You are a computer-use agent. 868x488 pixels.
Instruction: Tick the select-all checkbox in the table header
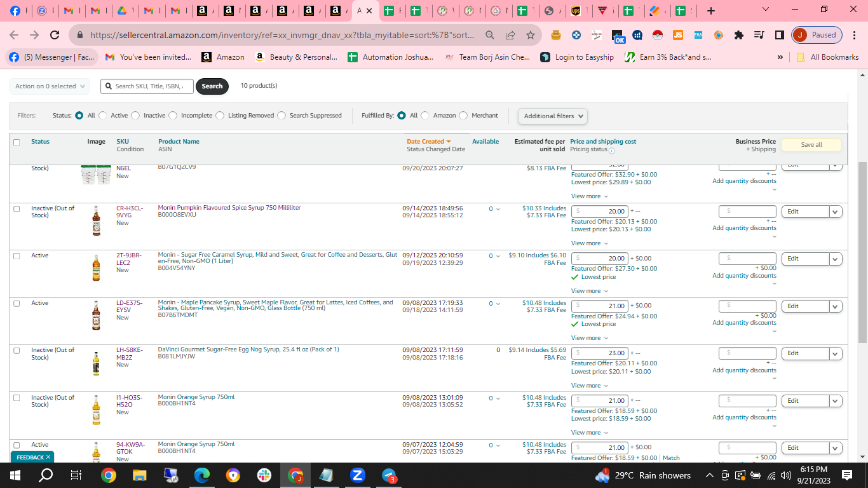point(17,142)
